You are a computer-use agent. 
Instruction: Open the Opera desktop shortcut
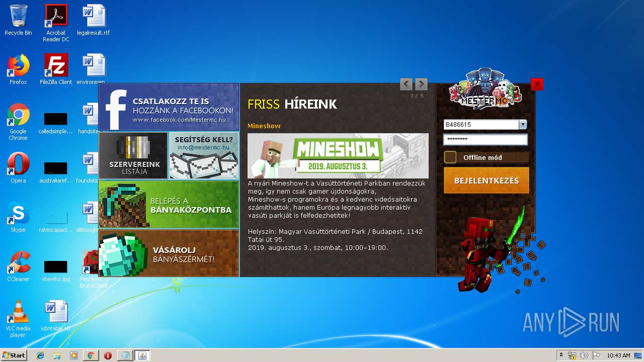pos(18,168)
